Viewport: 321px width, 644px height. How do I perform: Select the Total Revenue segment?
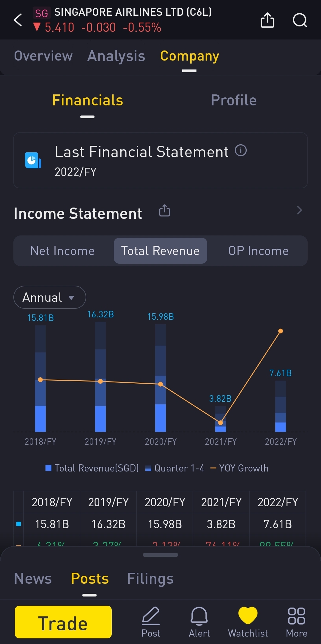160,251
